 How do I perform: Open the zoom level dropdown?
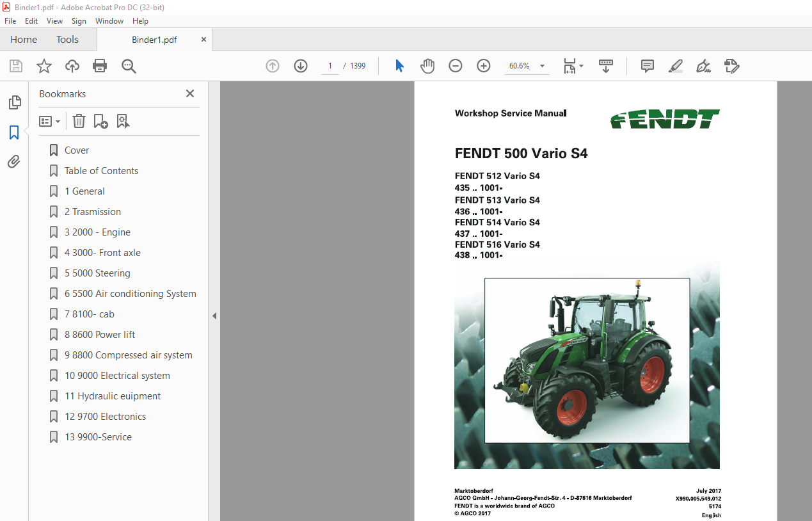(x=543, y=66)
